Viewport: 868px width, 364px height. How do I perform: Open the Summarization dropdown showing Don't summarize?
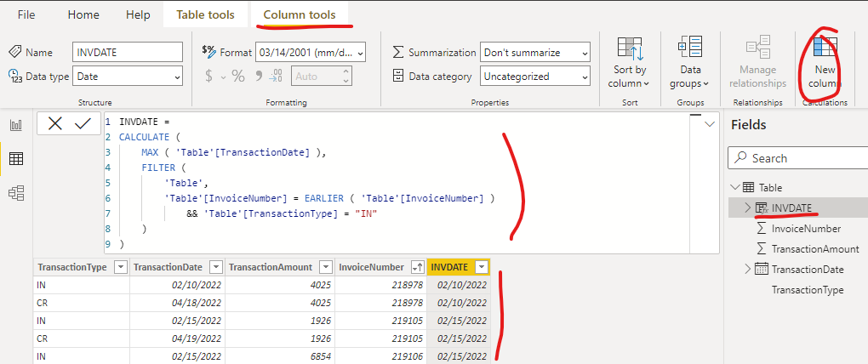coord(535,53)
